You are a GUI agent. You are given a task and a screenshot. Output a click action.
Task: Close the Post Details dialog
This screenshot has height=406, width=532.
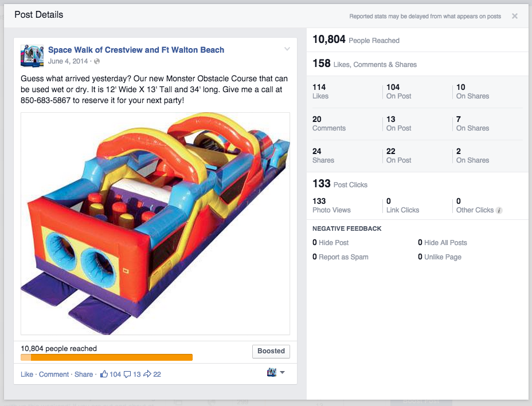(x=514, y=16)
